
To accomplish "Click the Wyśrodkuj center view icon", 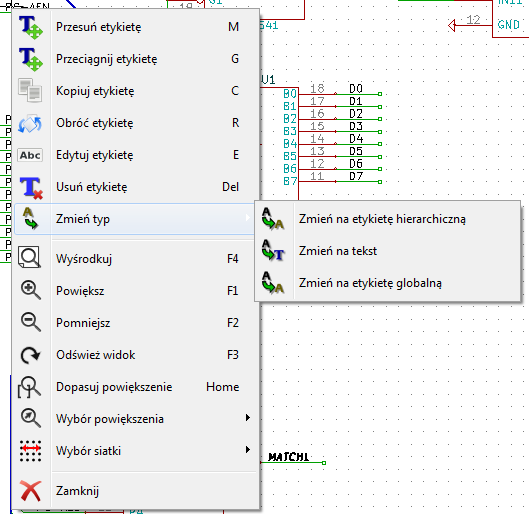I will [30, 258].
